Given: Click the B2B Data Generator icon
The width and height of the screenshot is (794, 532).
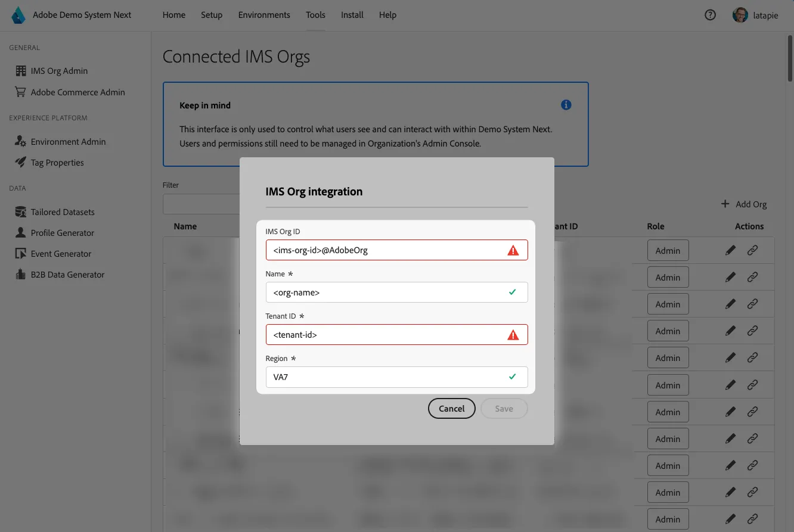Looking at the screenshot, I should click(x=21, y=275).
